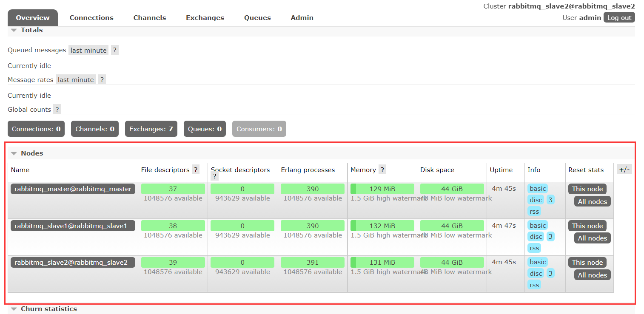644x314 pixels.
Task: Reset stats for All nodes in rabbitmq_slave2 row
Action: point(593,275)
